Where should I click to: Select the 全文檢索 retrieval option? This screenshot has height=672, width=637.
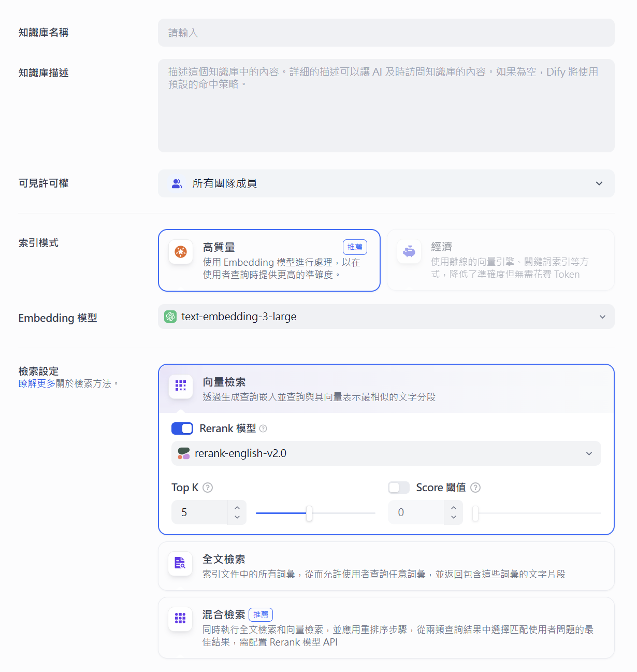[x=386, y=566]
